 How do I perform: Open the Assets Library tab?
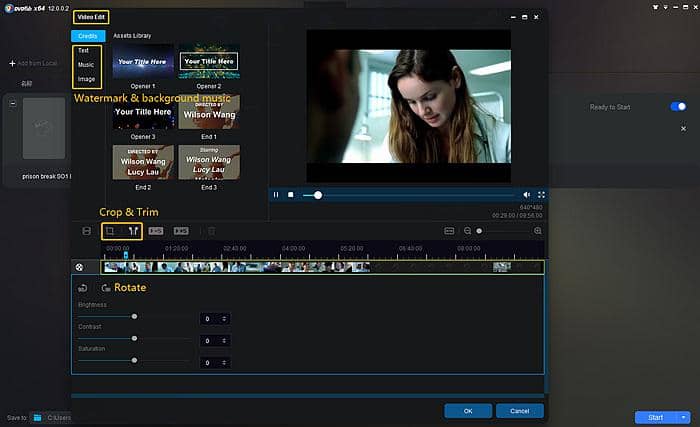click(x=132, y=36)
